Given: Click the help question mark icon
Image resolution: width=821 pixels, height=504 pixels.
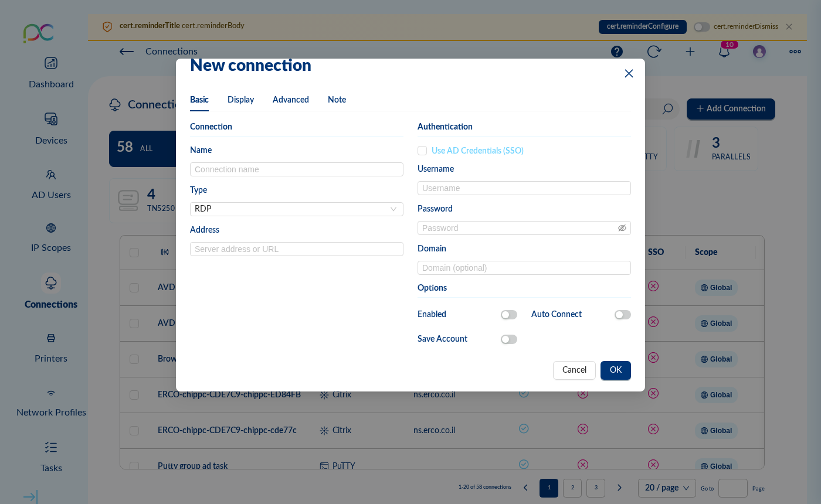Looking at the screenshot, I should 617,52.
